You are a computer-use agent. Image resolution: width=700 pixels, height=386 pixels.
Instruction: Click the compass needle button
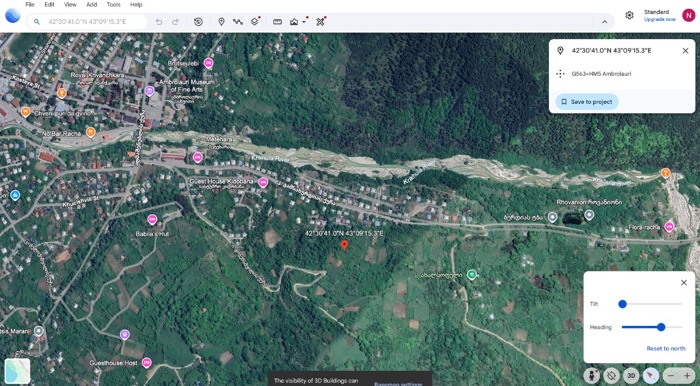tap(651, 376)
